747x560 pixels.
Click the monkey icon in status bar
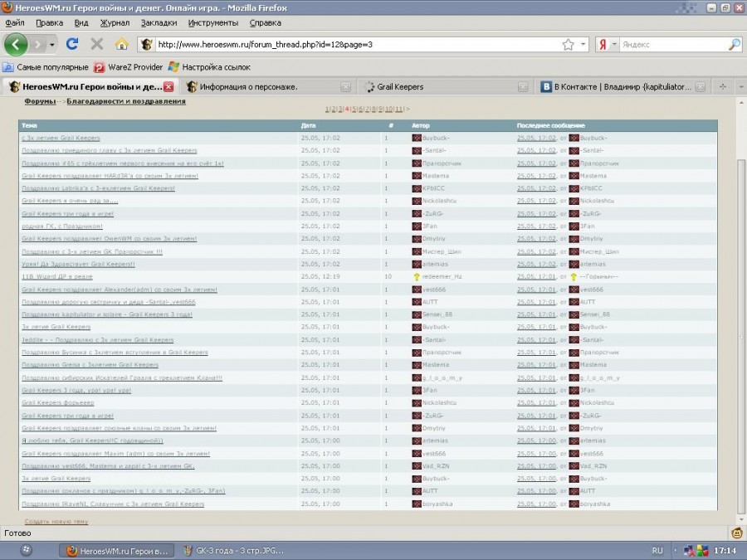736,532
